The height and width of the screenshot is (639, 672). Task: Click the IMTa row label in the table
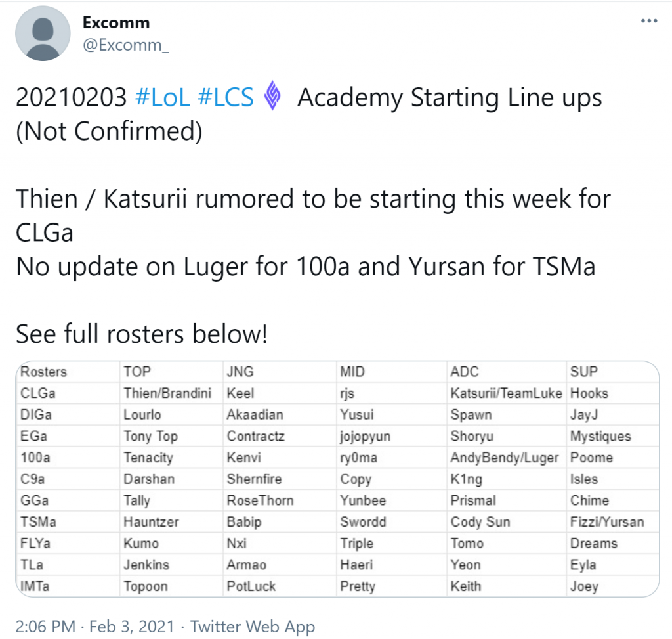35,586
